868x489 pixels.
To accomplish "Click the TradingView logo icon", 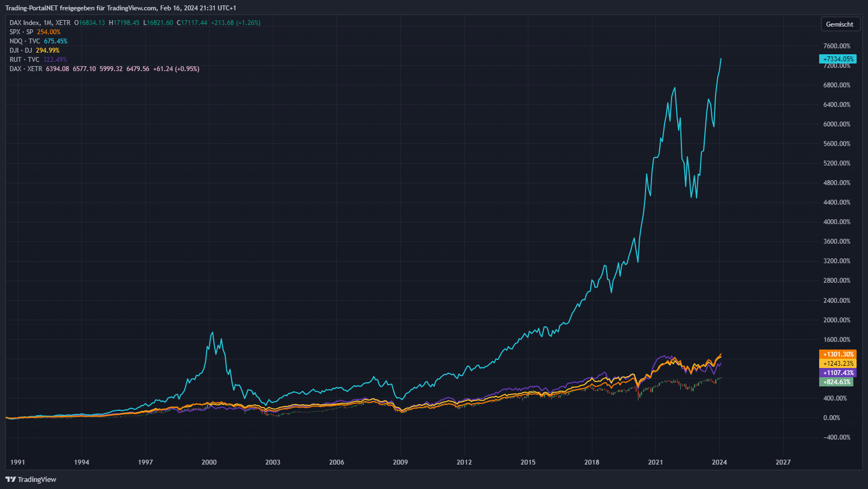I will [x=10, y=479].
